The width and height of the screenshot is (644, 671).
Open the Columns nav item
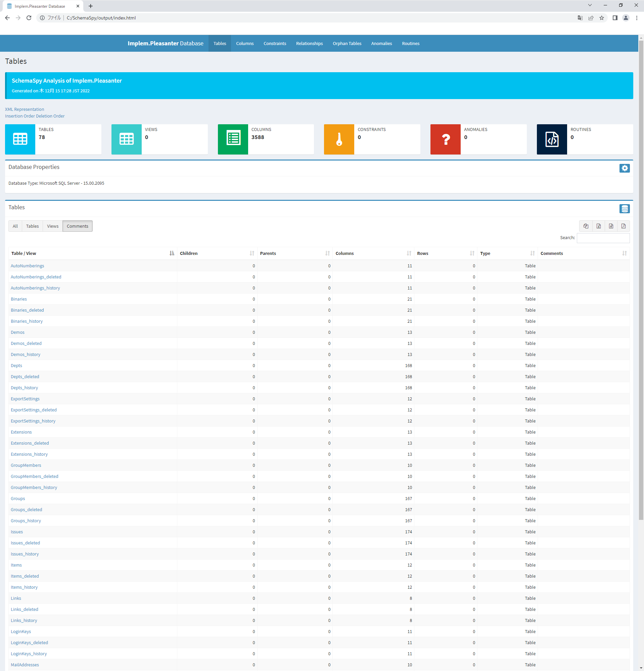pos(245,43)
